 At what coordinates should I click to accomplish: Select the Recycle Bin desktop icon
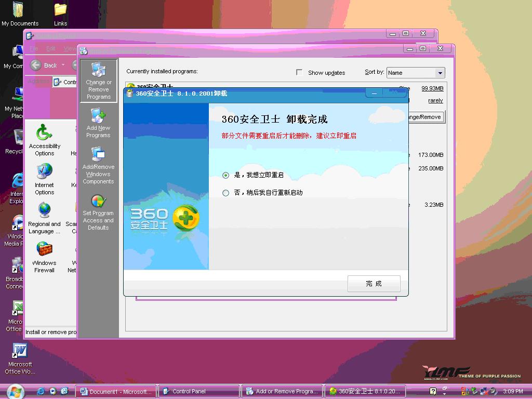14,142
